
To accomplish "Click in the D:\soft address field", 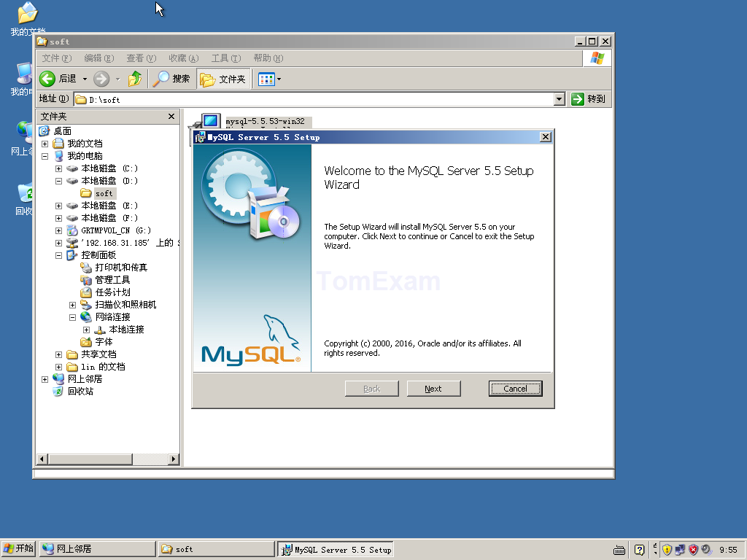I will point(314,99).
